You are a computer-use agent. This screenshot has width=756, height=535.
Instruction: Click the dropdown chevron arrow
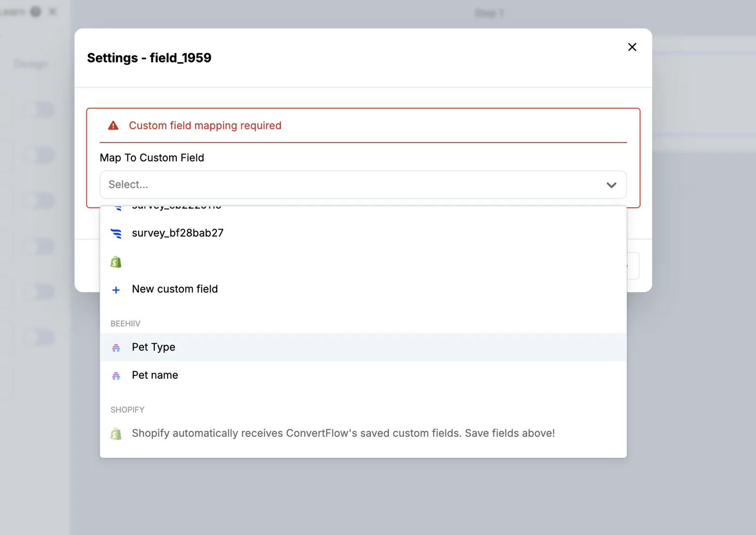click(611, 185)
